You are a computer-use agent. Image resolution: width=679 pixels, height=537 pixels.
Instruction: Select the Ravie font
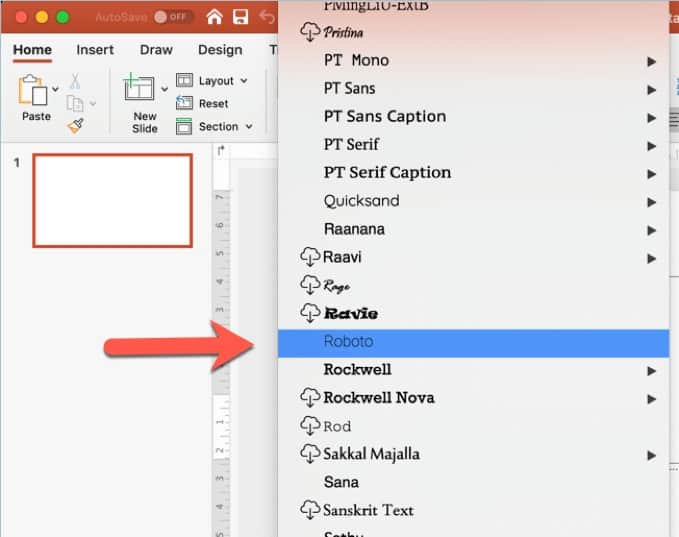point(473,314)
